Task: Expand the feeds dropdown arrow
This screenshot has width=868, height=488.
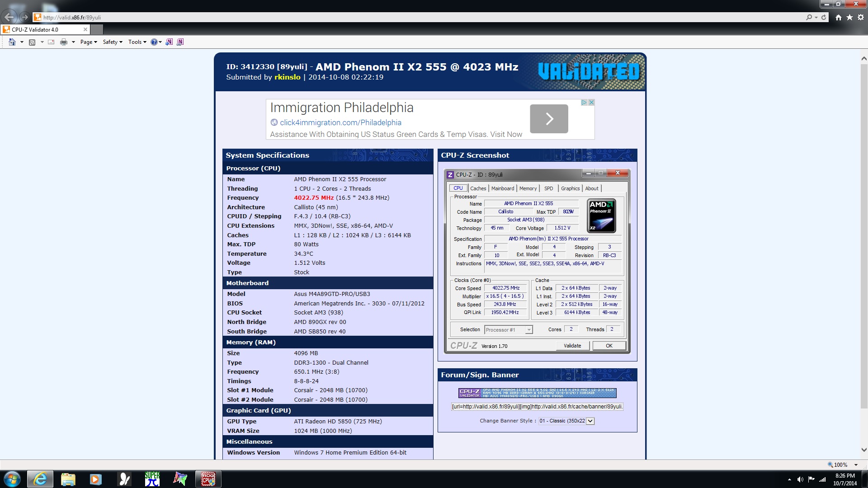Action: tap(42, 42)
